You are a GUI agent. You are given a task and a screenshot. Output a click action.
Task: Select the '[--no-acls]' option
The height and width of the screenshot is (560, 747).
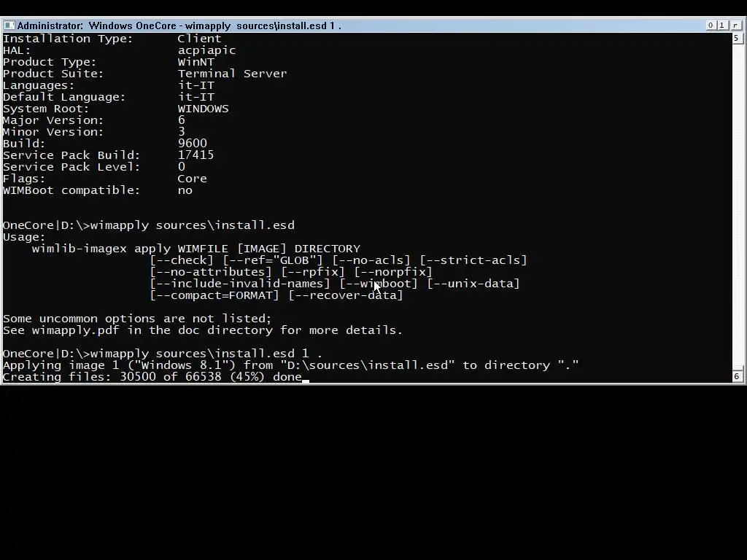click(371, 260)
